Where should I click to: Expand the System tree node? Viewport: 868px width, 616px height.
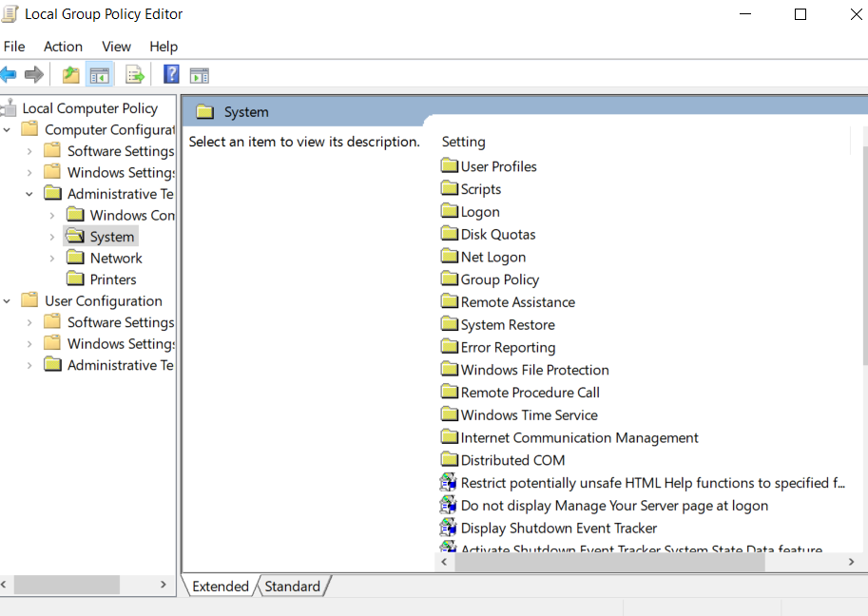52,237
